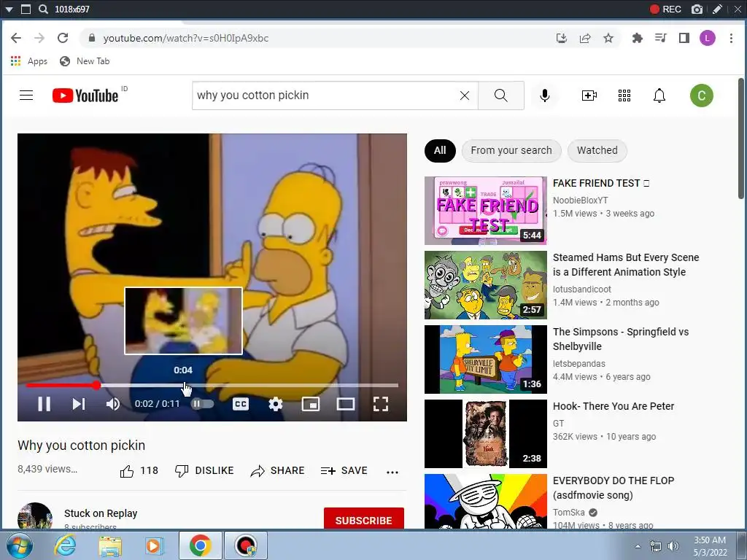Take a screenshot with camera icon
Viewport: 747px width, 560px height.
click(x=697, y=9)
